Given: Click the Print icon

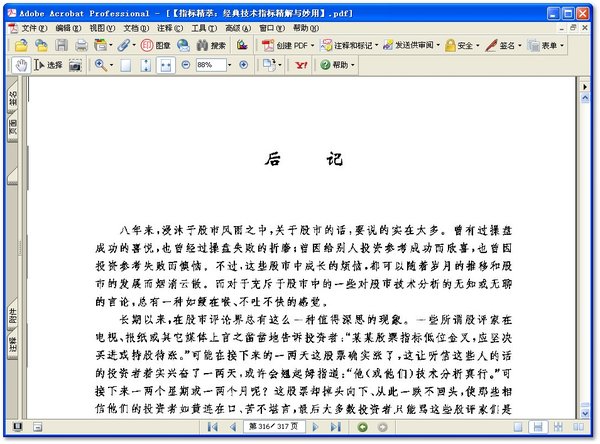Looking at the screenshot, I should pos(81,46).
